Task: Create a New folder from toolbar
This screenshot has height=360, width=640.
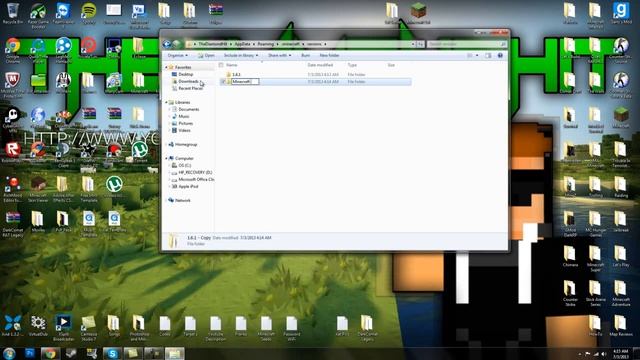Action: (x=329, y=55)
